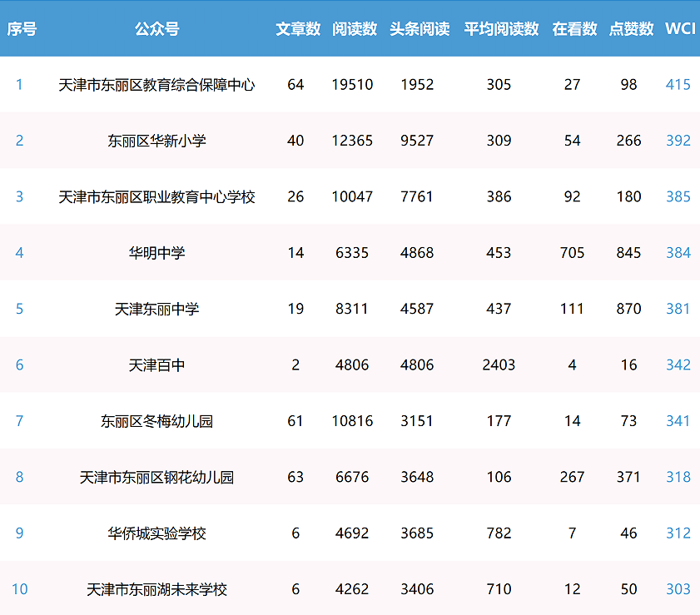Click 在看数 value 267 cell
The width and height of the screenshot is (700, 615).
click(572, 477)
